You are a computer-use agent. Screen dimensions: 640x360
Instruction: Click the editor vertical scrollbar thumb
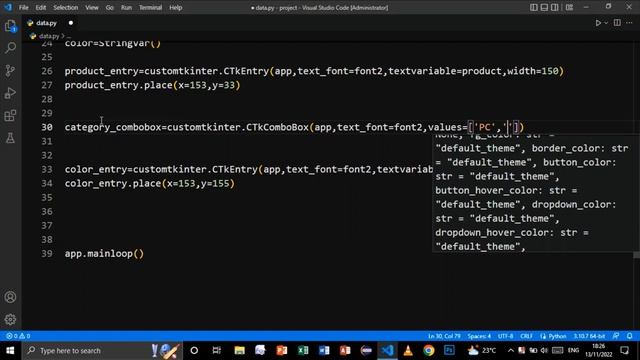click(x=636, y=255)
